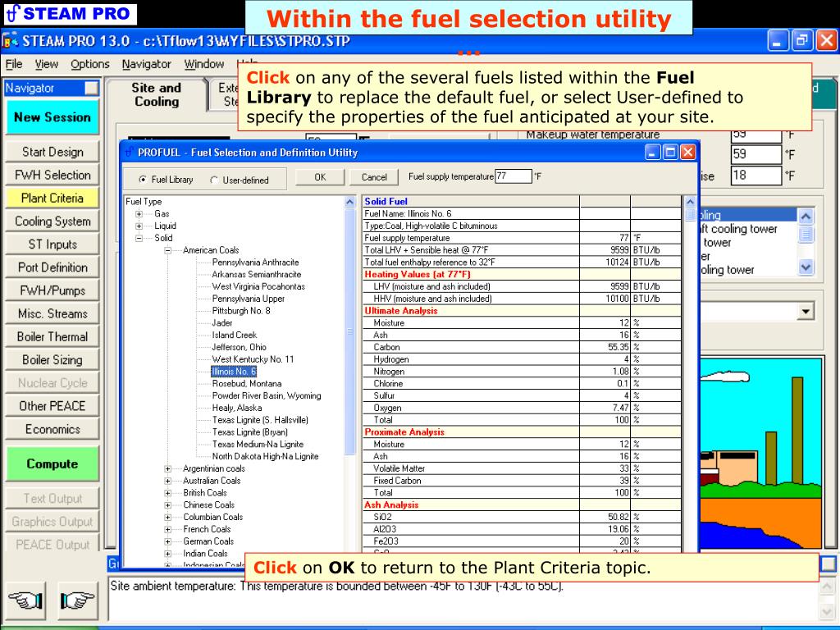This screenshot has height=630, width=840.
Task: Expand the Argentinian coals node
Action: point(167,468)
